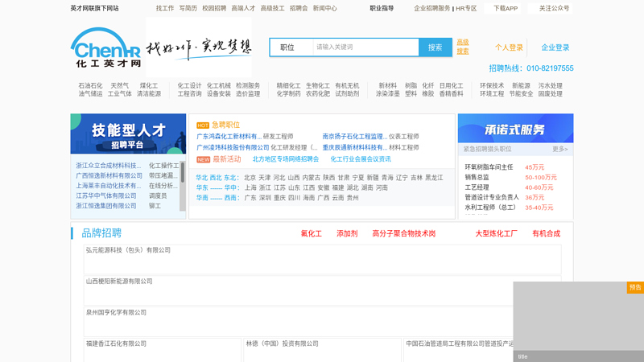Select 污水处理 industry category
The height and width of the screenshot is (362, 644).
(x=550, y=86)
